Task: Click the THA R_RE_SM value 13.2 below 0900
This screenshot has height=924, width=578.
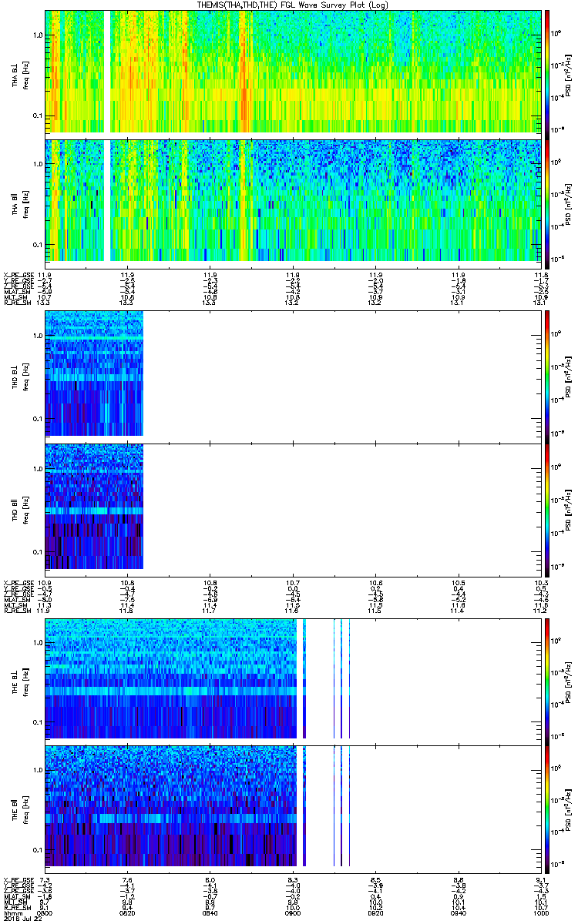Action: [292, 303]
